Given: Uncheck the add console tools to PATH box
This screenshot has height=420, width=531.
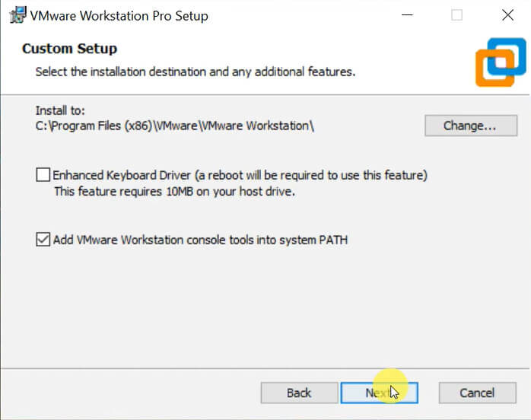Looking at the screenshot, I should coord(43,240).
